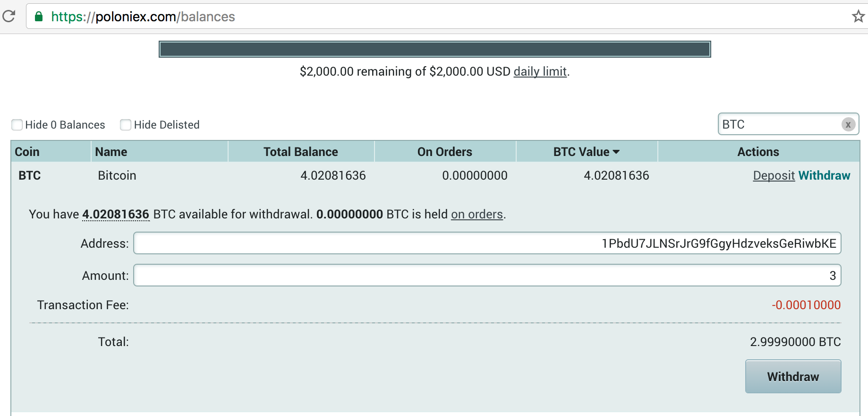Toggle Hide 0 Balances checkbox

coord(17,125)
